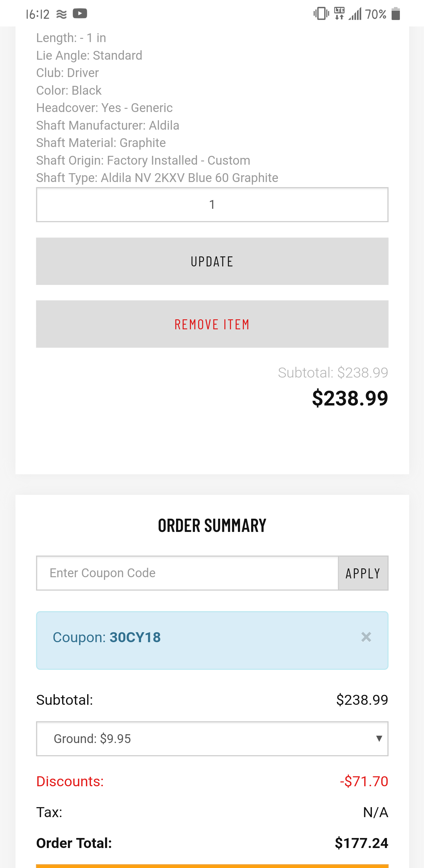Tap the $177.24 order total amount
Image resolution: width=424 pixels, height=868 pixels.
(x=361, y=843)
